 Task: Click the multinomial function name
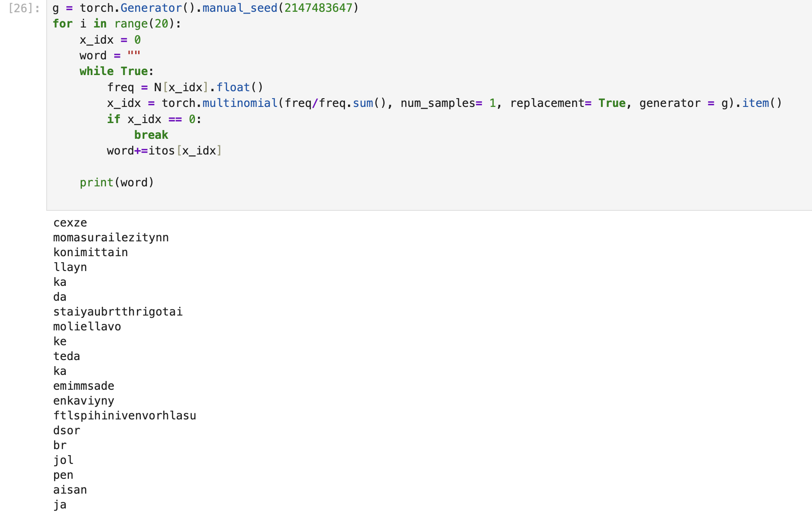pyautogui.click(x=240, y=103)
